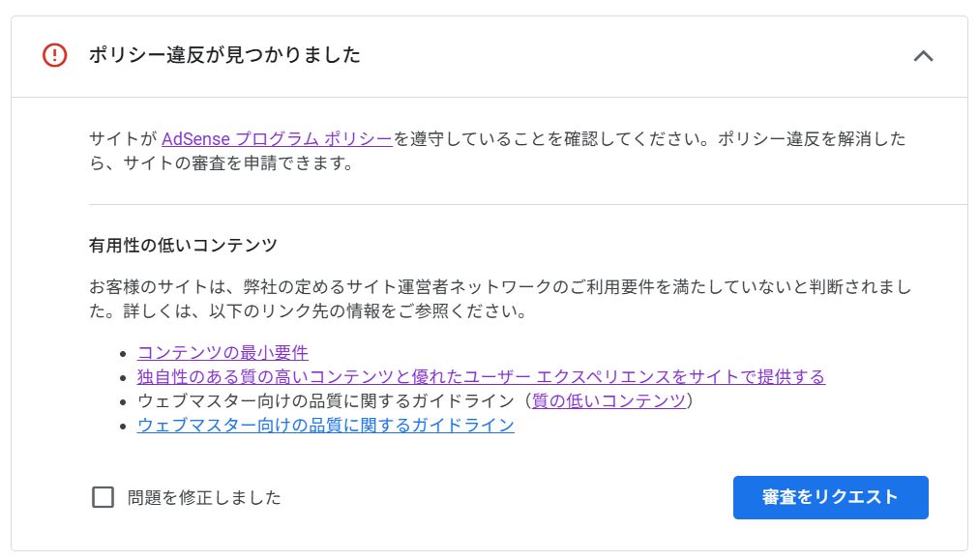The width and height of the screenshot is (979, 560).
Task: Open the 質の低いコンテンツ link in parentheses
Action: click(608, 400)
